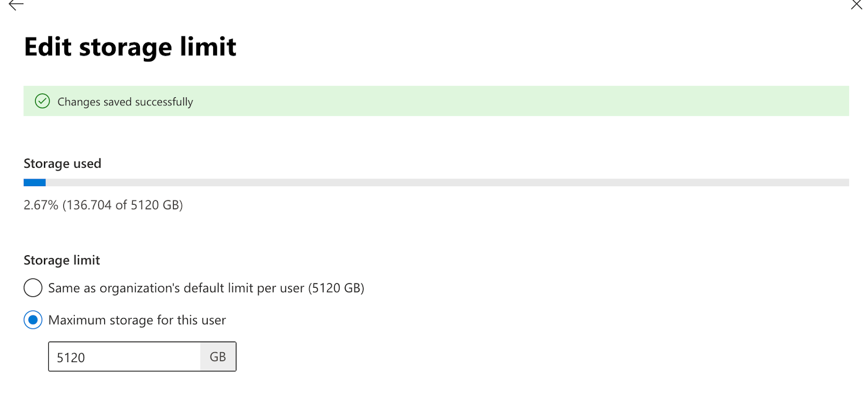Click the "136.704 of 5120 GB" usage text

pyautogui.click(x=123, y=205)
